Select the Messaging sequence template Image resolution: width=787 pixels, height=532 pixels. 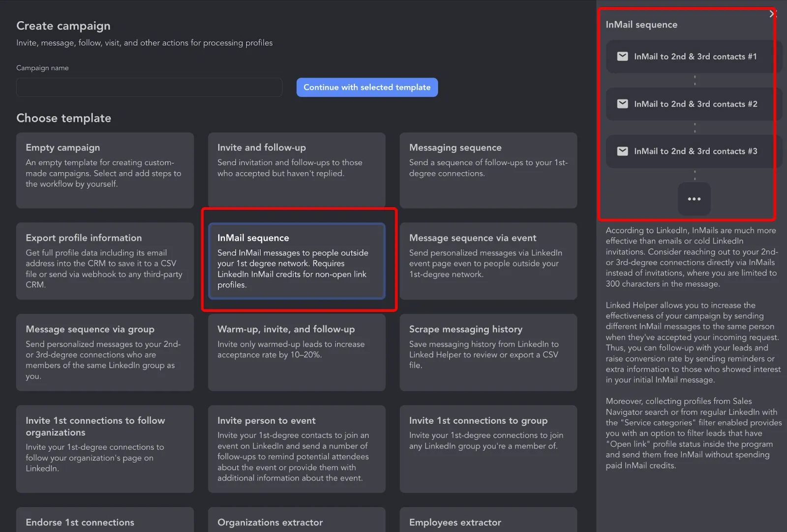coord(488,170)
